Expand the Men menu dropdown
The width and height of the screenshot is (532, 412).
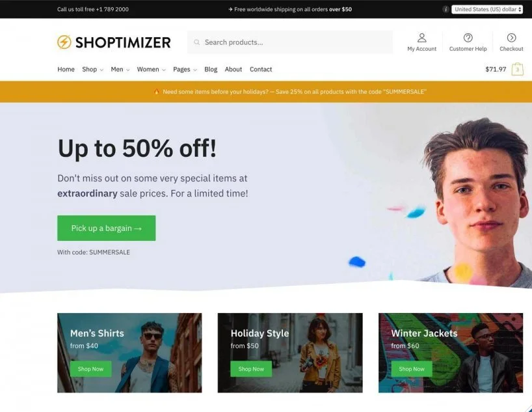120,69
